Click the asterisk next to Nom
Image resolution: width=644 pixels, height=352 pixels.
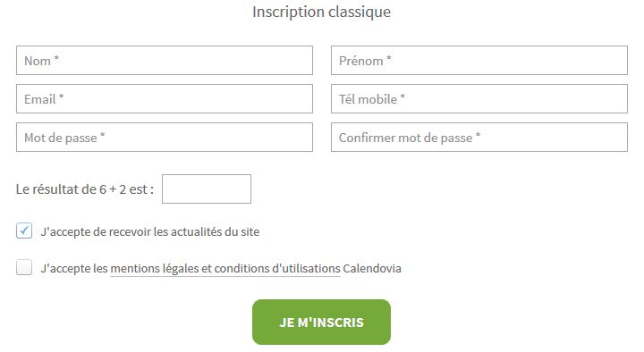click(x=56, y=59)
